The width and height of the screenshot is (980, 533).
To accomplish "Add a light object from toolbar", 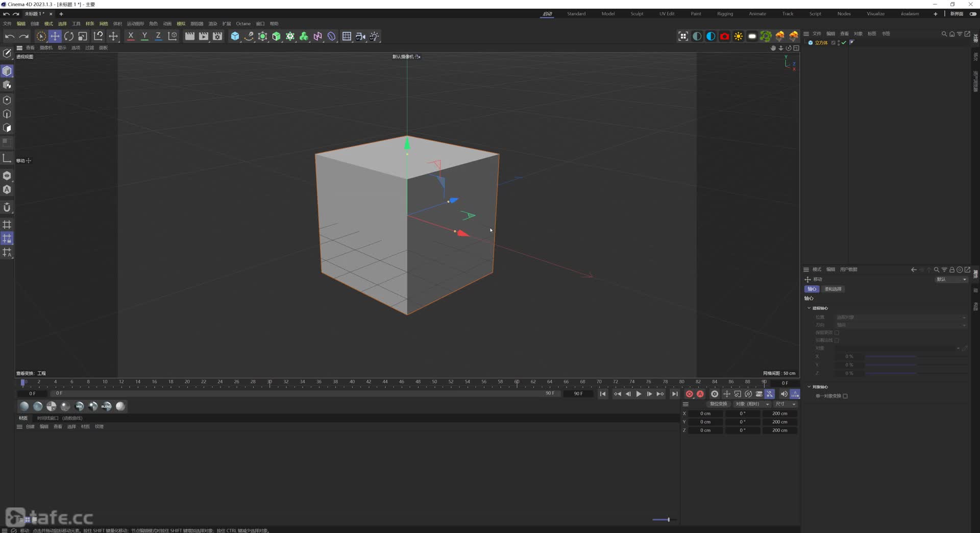I will click(x=374, y=36).
